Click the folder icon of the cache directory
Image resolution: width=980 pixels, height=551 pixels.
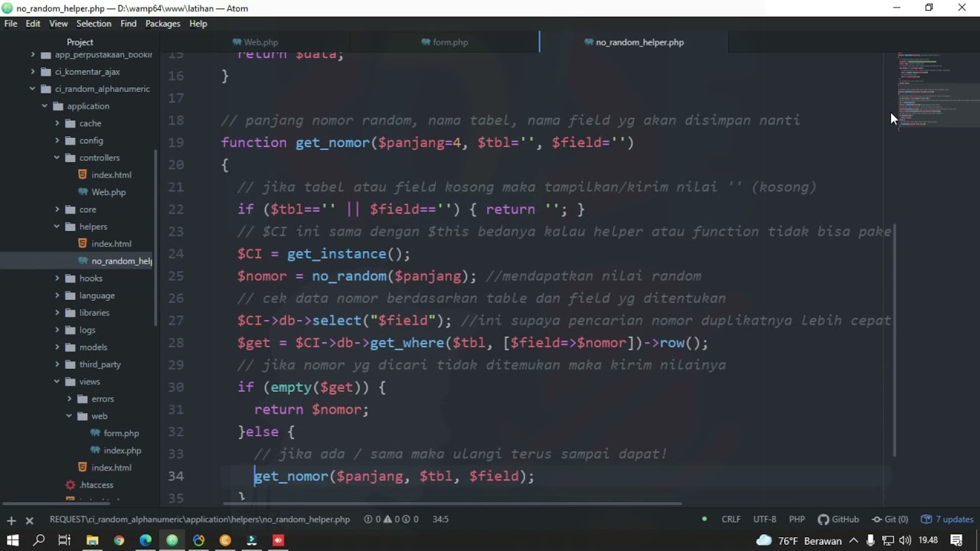tap(71, 123)
